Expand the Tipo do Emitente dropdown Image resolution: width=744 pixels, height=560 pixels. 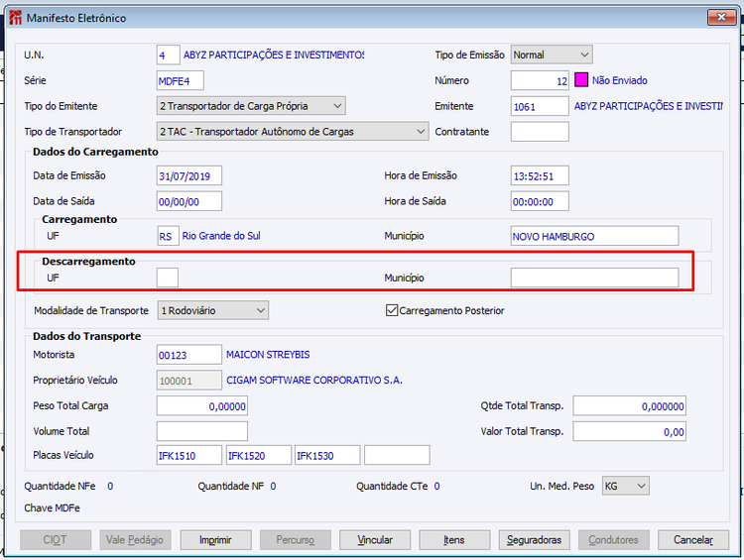pos(337,106)
